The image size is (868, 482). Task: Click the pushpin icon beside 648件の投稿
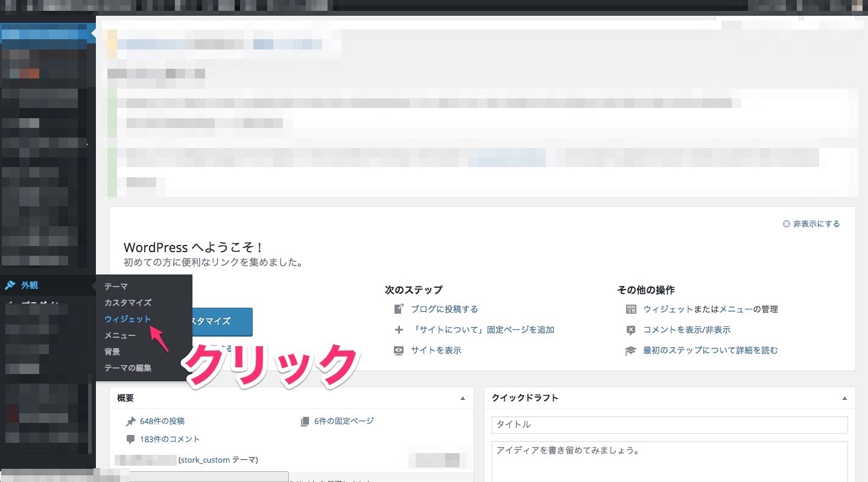tap(131, 421)
